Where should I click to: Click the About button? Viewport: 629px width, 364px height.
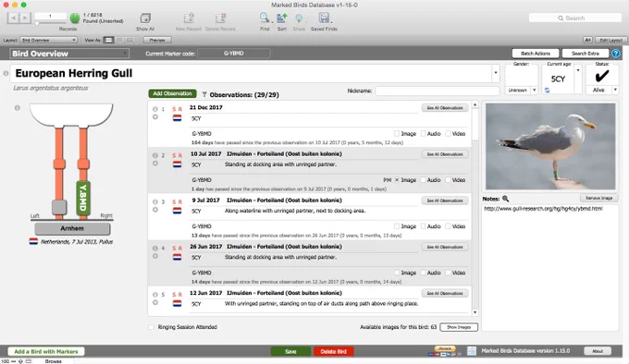598,351
